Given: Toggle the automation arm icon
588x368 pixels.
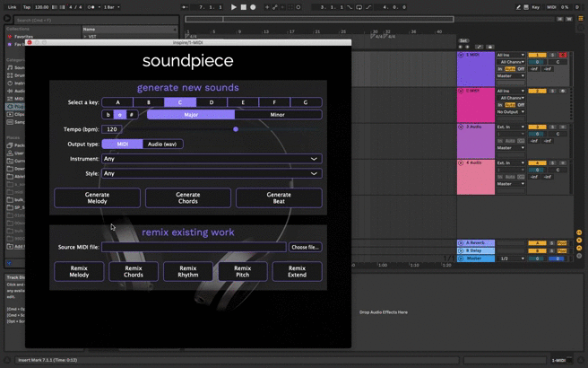Looking at the screenshot, I should coord(275,7).
